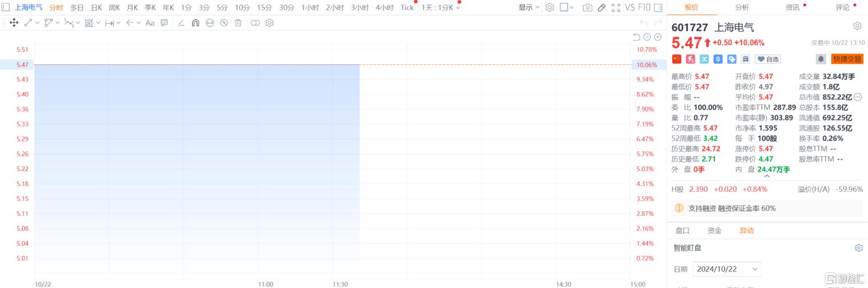
Task: Click the pink lightning tag icon
Action: 690,59
